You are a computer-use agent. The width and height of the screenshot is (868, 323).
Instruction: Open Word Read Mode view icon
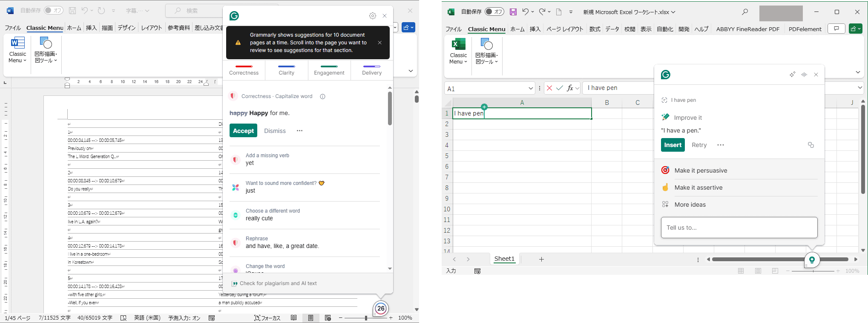click(294, 318)
